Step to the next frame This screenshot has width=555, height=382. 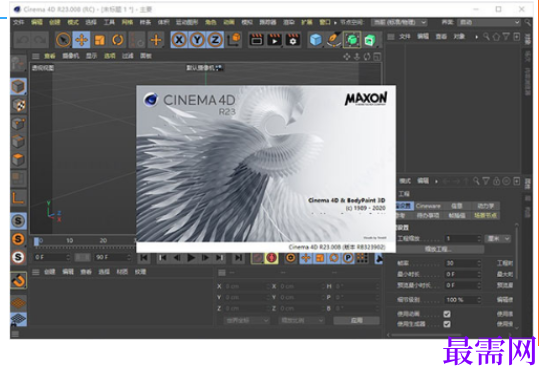click(205, 258)
